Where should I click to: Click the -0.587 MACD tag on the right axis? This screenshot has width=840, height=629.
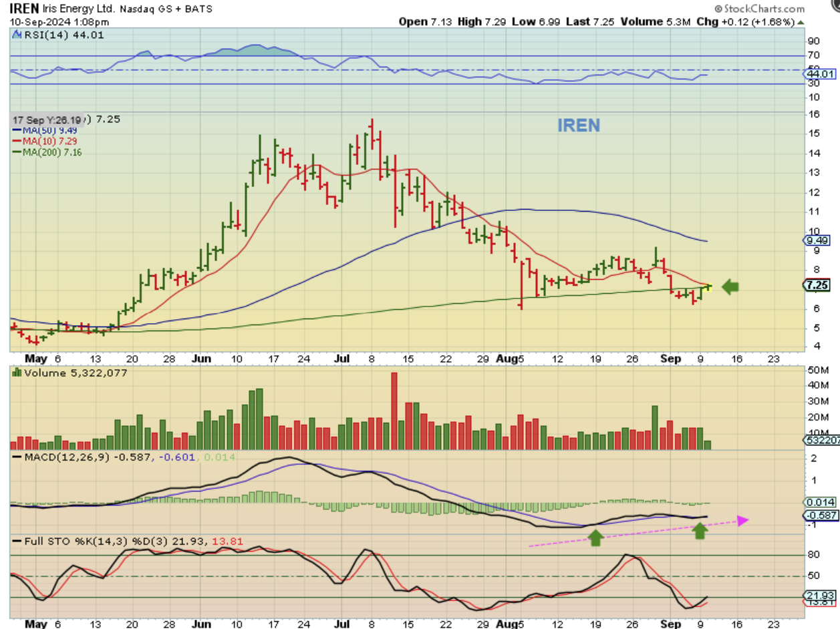click(x=819, y=515)
